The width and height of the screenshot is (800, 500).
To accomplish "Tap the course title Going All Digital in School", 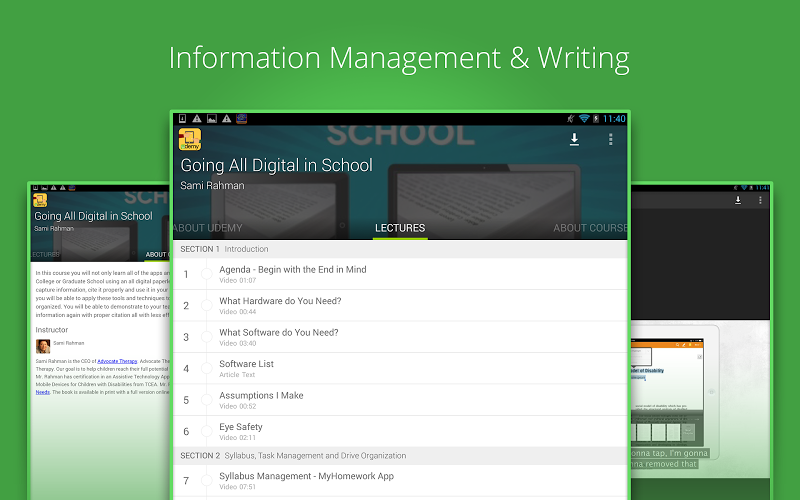I will (277, 165).
